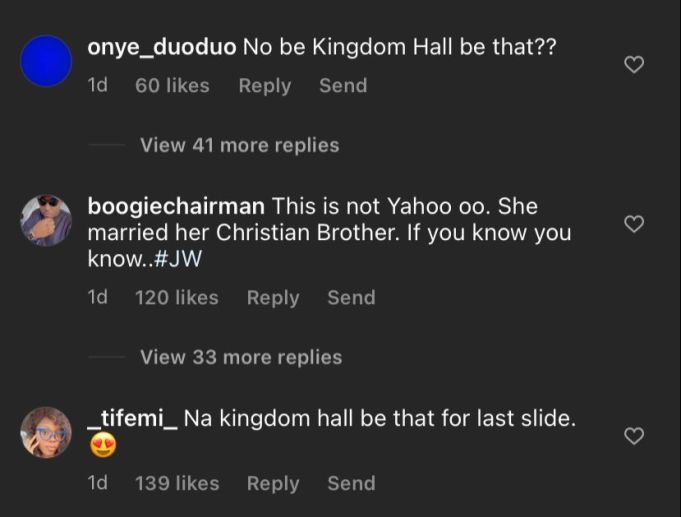Like onye_duoduo's comment with the heart
The image size is (681, 517).
coord(633,65)
